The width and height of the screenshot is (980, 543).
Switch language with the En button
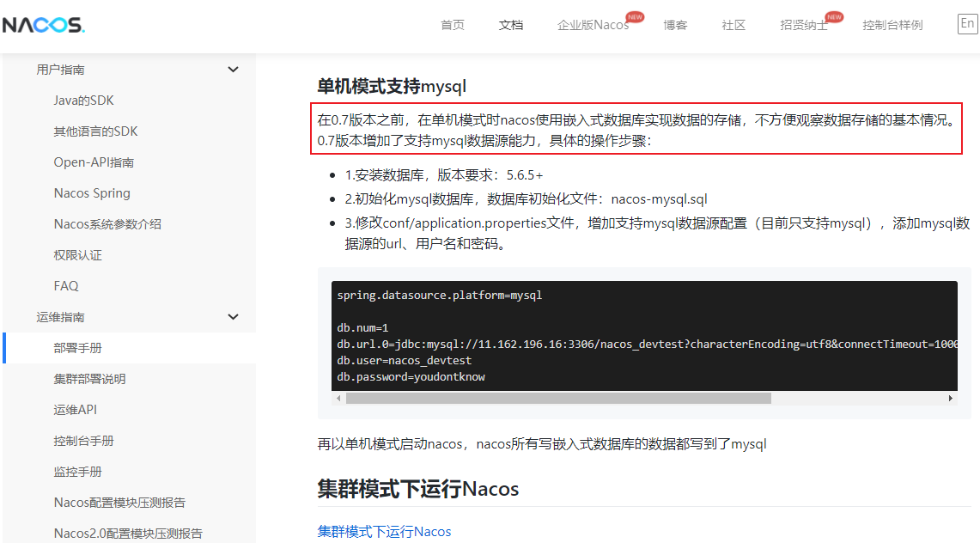click(x=967, y=24)
